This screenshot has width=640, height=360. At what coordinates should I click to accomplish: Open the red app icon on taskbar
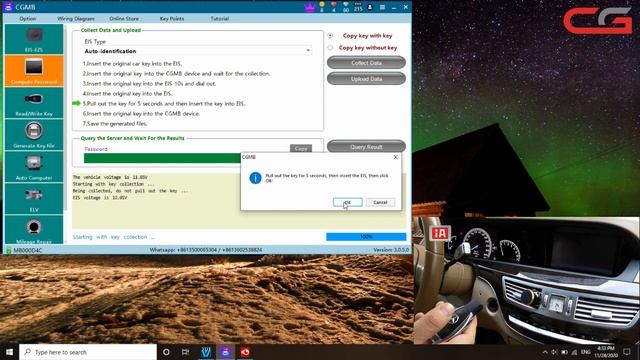coord(245,352)
